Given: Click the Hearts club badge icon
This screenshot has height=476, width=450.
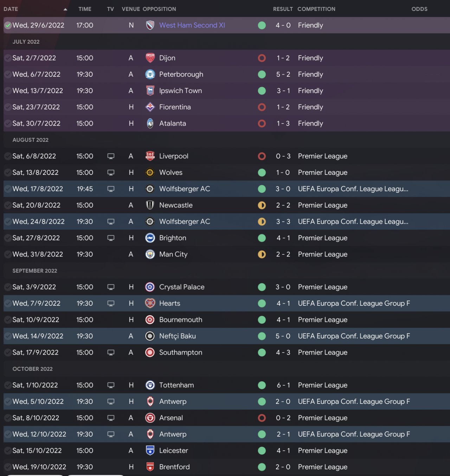Looking at the screenshot, I should tap(150, 303).
